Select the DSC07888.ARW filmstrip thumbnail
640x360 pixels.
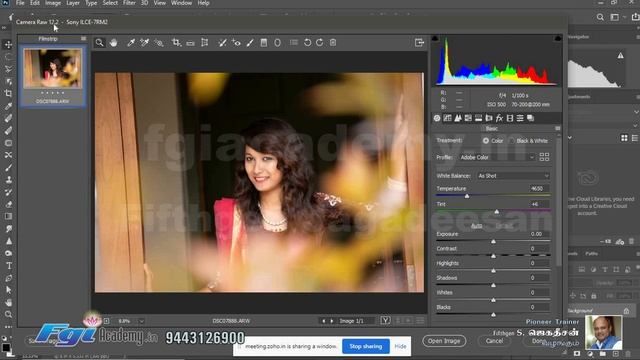52,69
